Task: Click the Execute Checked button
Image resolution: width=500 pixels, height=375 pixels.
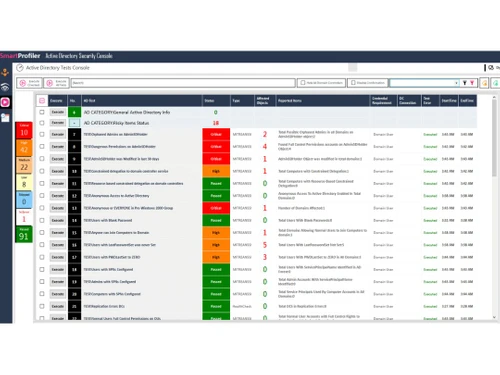Action: [x=30, y=83]
